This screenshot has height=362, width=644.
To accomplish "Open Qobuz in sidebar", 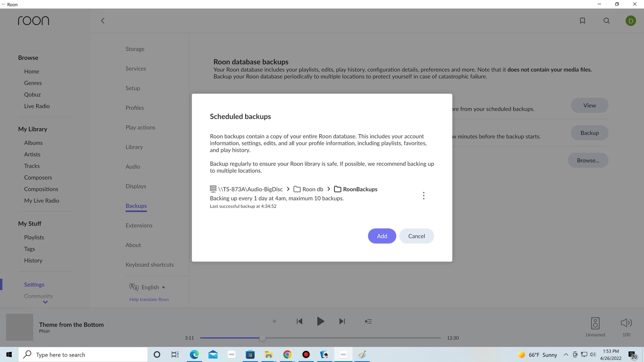I will click(32, 95).
